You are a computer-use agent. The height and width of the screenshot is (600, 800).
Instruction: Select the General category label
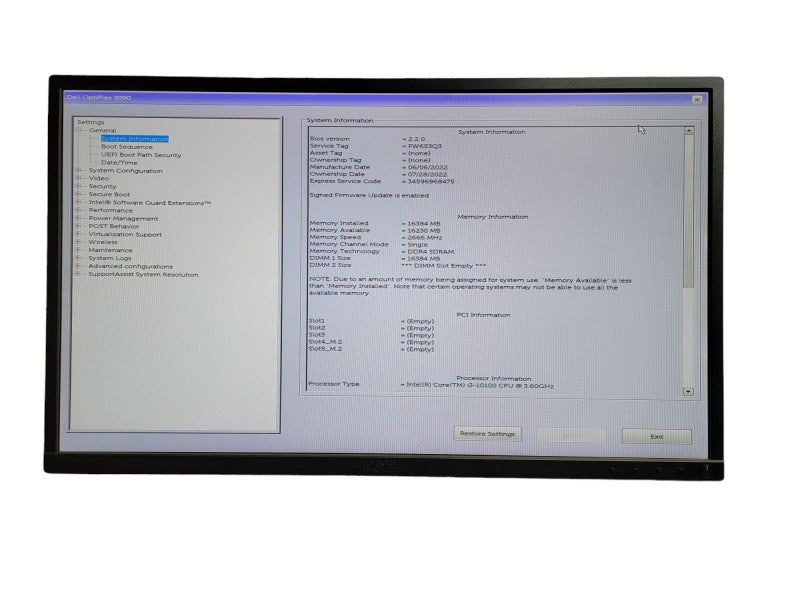(103, 131)
